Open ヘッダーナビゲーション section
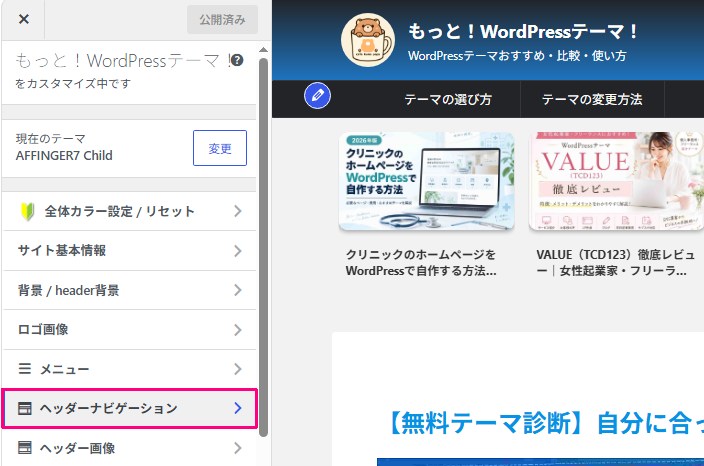 (x=129, y=408)
